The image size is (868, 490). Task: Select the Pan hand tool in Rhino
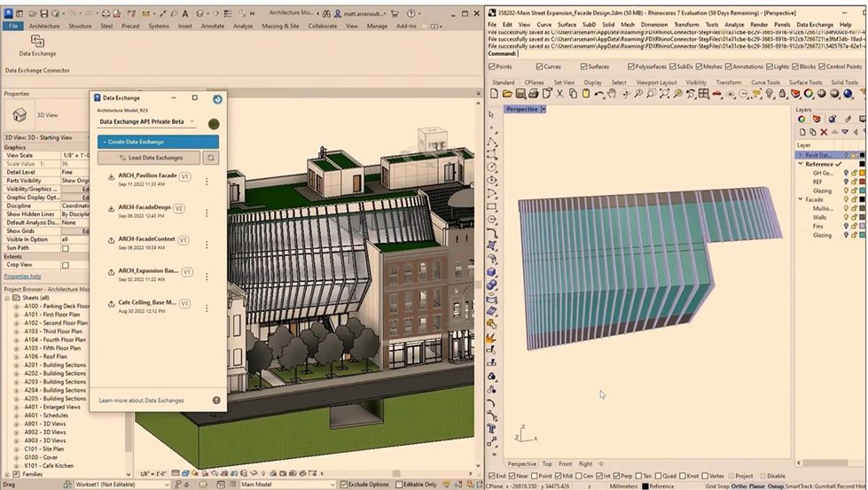[x=613, y=94]
